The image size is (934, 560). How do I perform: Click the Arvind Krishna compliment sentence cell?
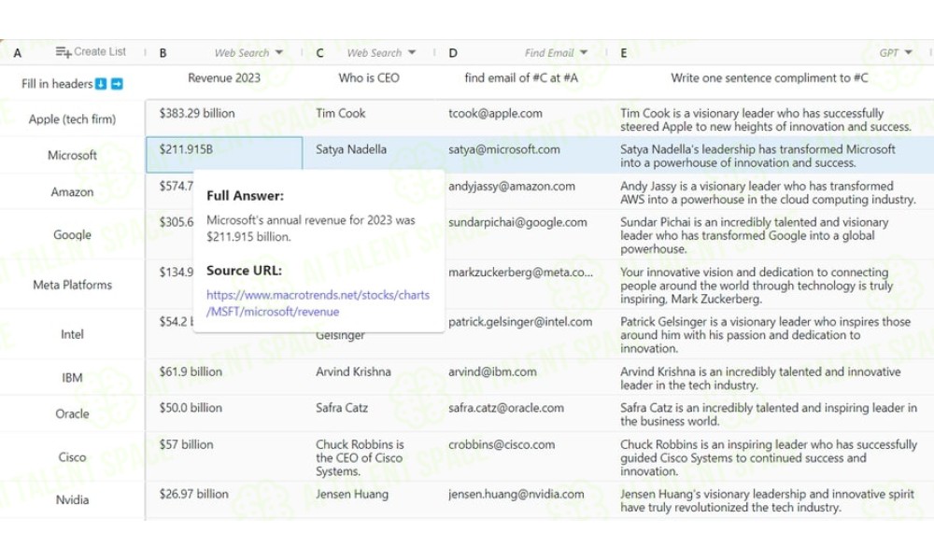(x=771, y=377)
